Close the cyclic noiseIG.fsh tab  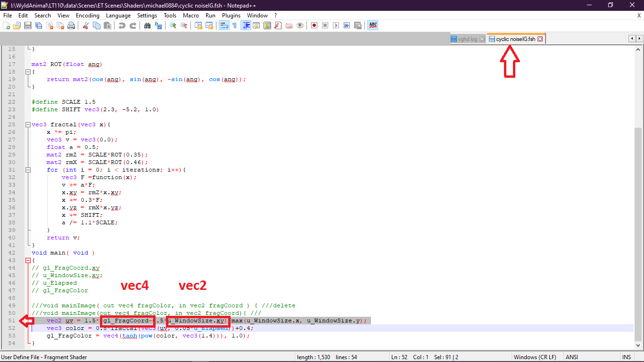[540, 39]
